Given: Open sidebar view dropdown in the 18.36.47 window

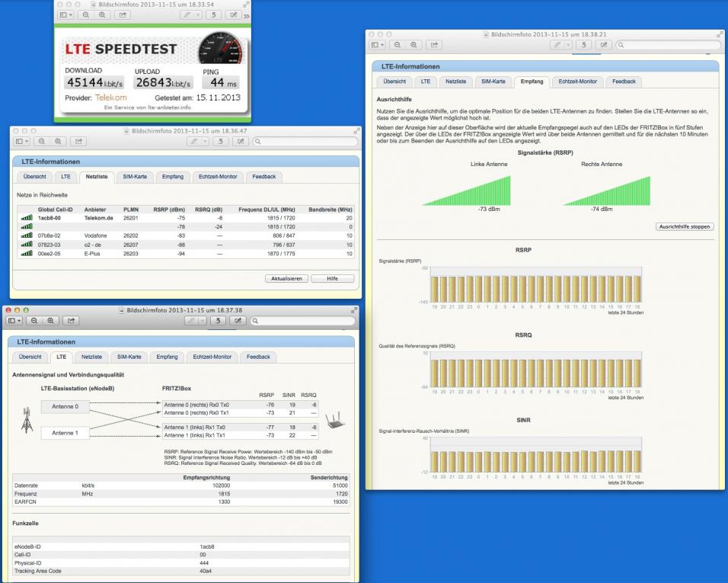Looking at the screenshot, I should (x=22, y=141).
